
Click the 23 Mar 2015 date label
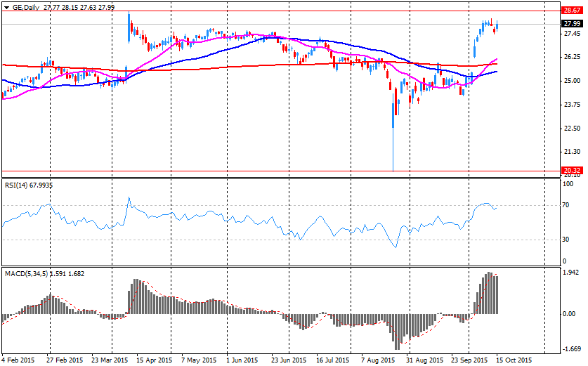click(110, 360)
